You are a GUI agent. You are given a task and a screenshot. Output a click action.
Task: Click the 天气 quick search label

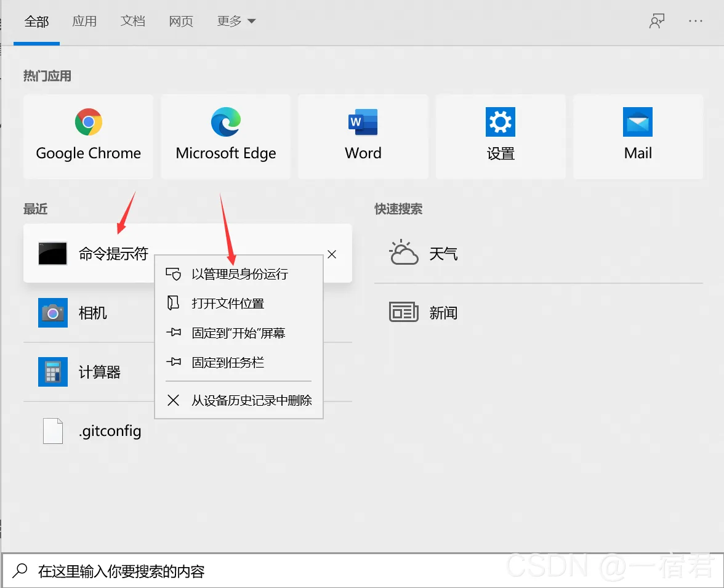443,253
